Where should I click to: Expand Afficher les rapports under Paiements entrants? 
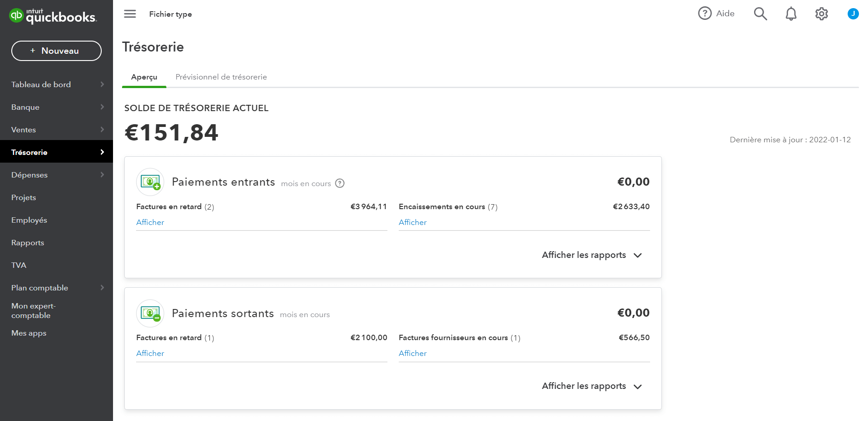click(592, 255)
